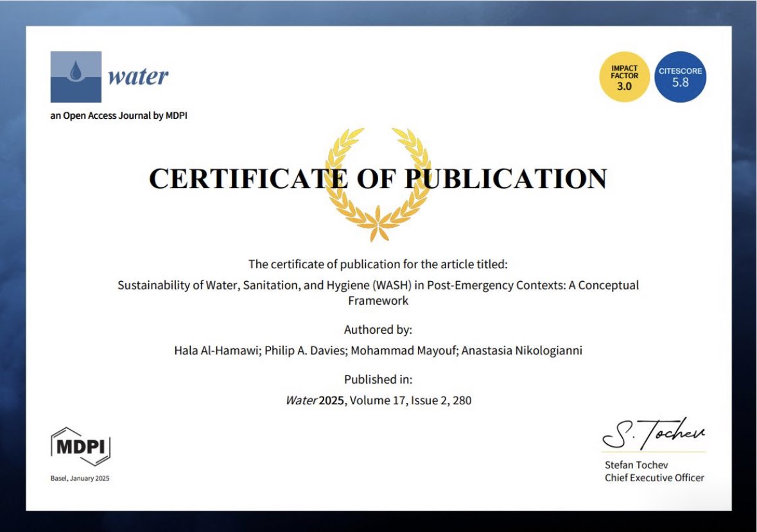The height and width of the screenshot is (532, 757).
Task: Click the article title beginning 'Sustainability of Water, Sanitation'
Action: [x=378, y=293]
